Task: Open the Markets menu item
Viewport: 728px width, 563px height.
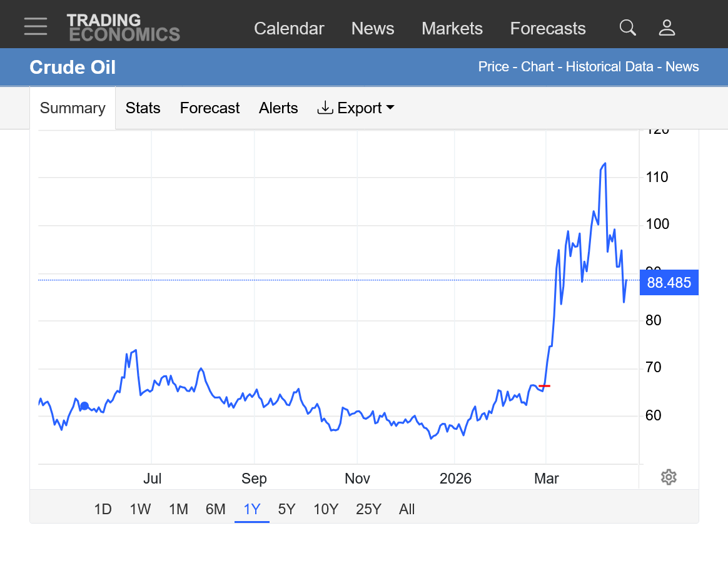Action: click(x=452, y=29)
